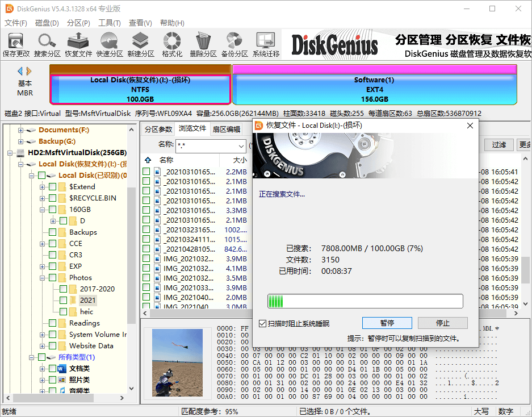
Task: Collapse the 160GB folder node
Action: [42, 210]
